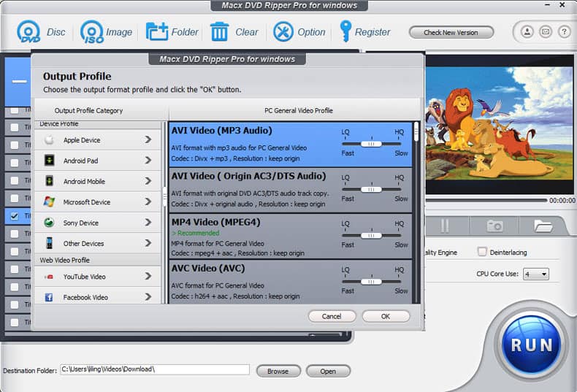
Task: Open the user account icon
Action: click(527, 32)
